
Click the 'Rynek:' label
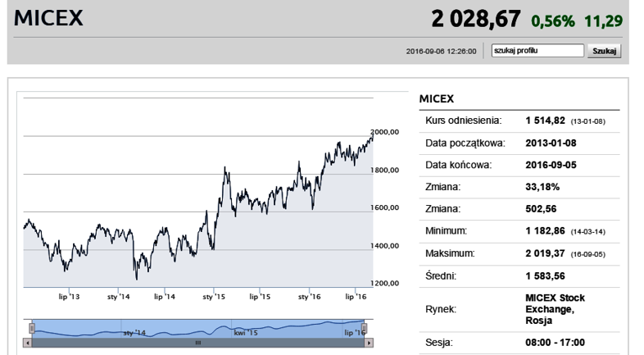point(441,309)
